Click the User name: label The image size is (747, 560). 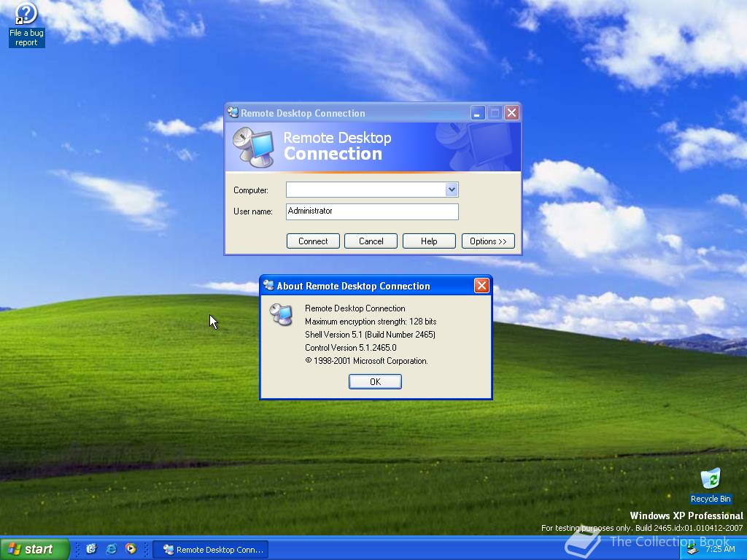pyautogui.click(x=253, y=211)
